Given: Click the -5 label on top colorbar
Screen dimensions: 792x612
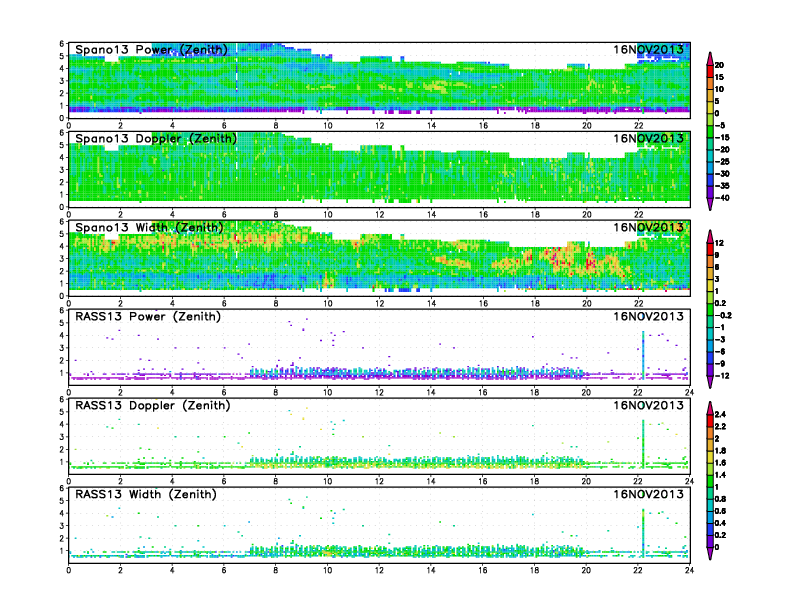Looking at the screenshot, I should (x=720, y=126).
